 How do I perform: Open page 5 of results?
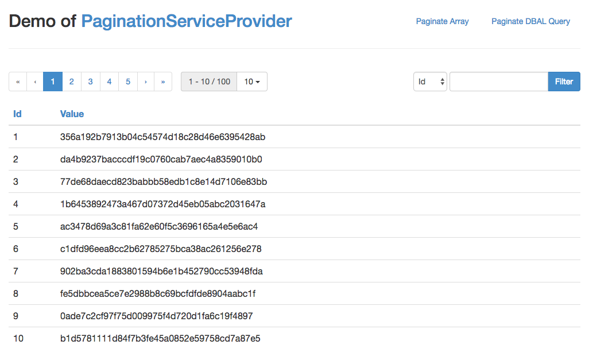128,82
